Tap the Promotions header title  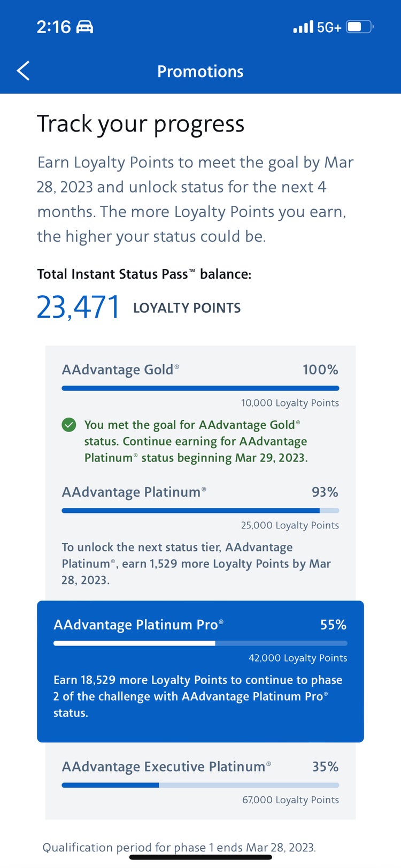(x=200, y=71)
